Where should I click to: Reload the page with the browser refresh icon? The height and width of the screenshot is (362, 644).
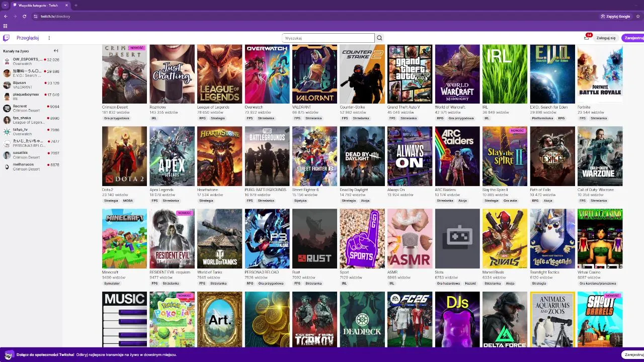tap(24, 16)
